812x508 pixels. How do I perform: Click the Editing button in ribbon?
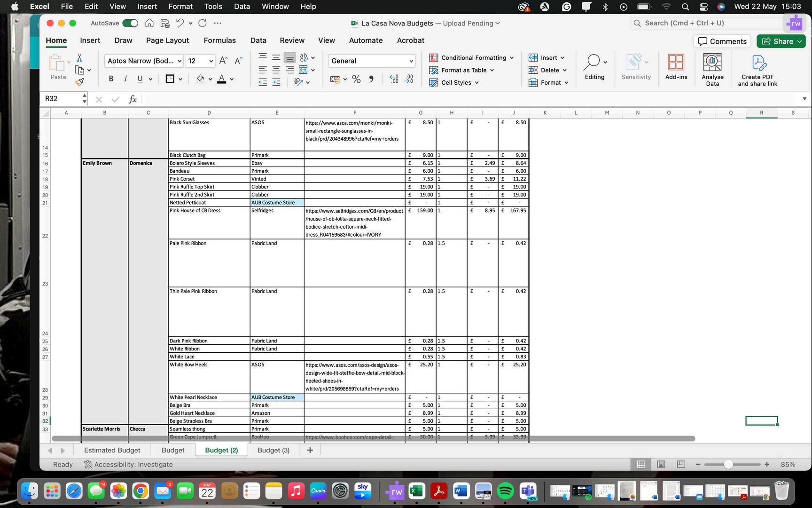[594, 67]
